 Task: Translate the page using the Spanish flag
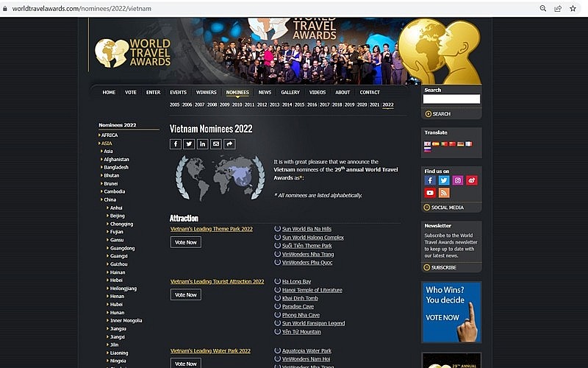(x=436, y=144)
